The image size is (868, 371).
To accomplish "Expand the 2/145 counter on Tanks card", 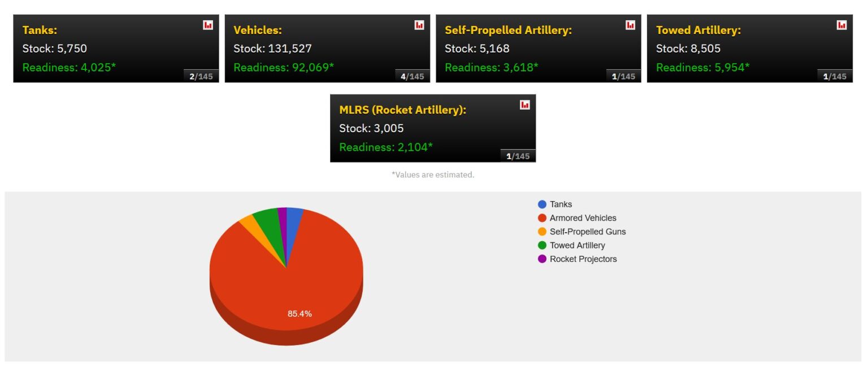I will tap(202, 75).
